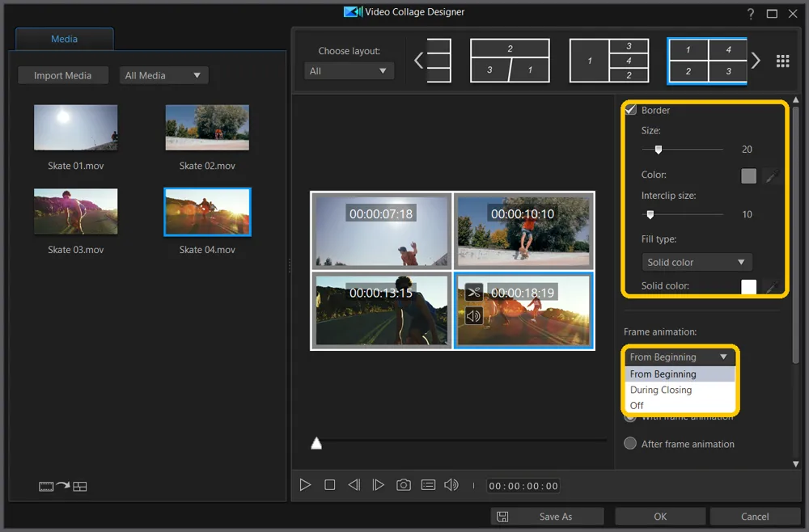Image resolution: width=809 pixels, height=532 pixels.
Task: Click the trim scissors icon on the selected clip
Action: click(473, 293)
